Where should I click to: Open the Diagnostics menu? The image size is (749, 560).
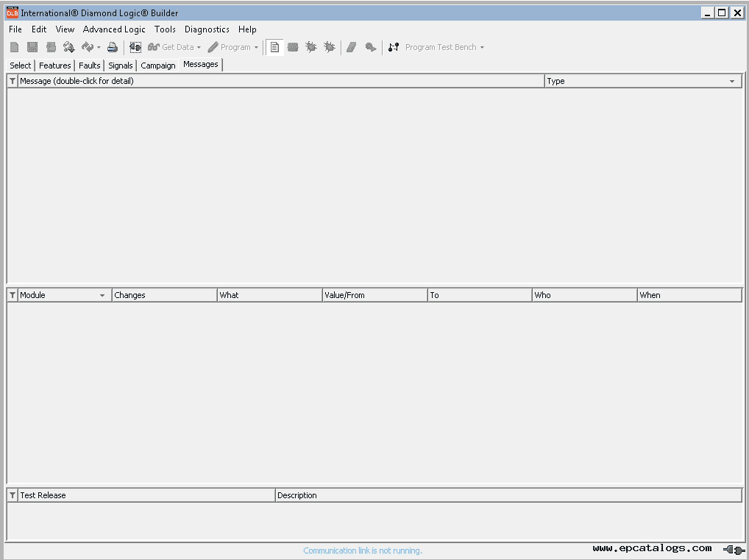pos(207,29)
